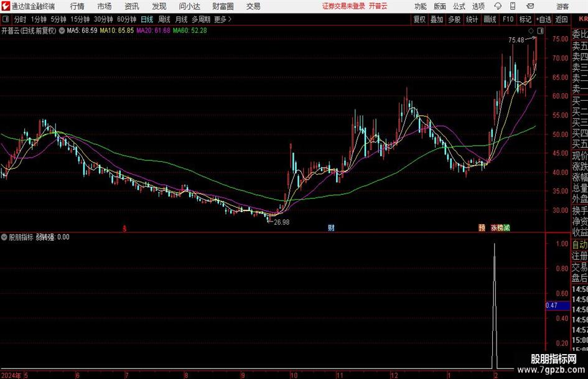The width and height of the screenshot is (588, 379).
Task: Click the 叠加 overlay button
Action: 437,19
